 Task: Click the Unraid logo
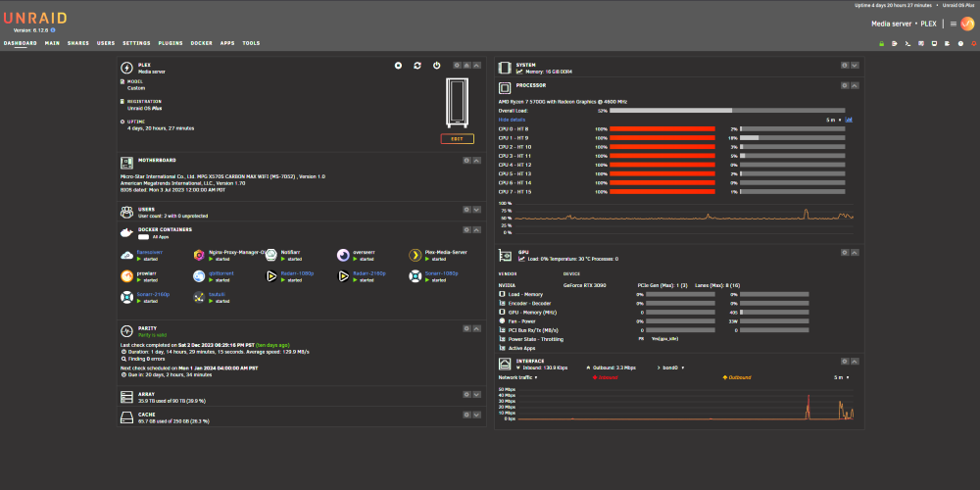[x=35, y=18]
